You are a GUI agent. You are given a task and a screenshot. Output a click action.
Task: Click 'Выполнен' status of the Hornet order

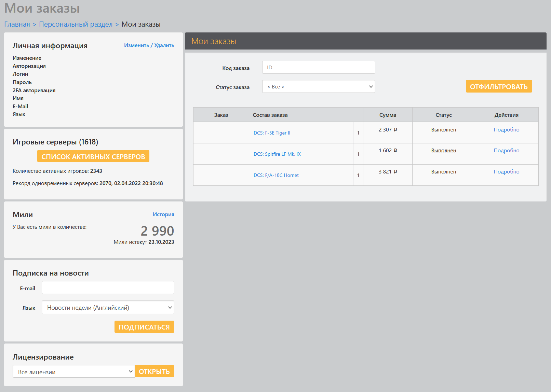[x=443, y=172]
